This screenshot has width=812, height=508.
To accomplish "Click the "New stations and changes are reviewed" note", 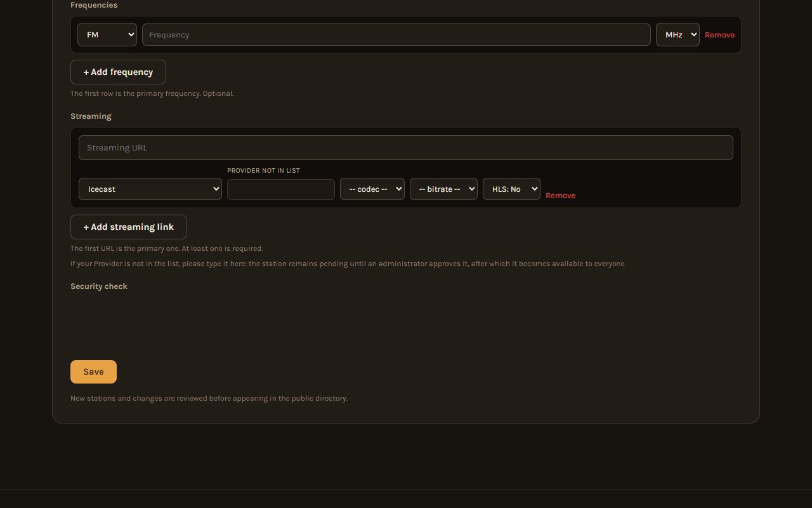I will [x=209, y=398].
